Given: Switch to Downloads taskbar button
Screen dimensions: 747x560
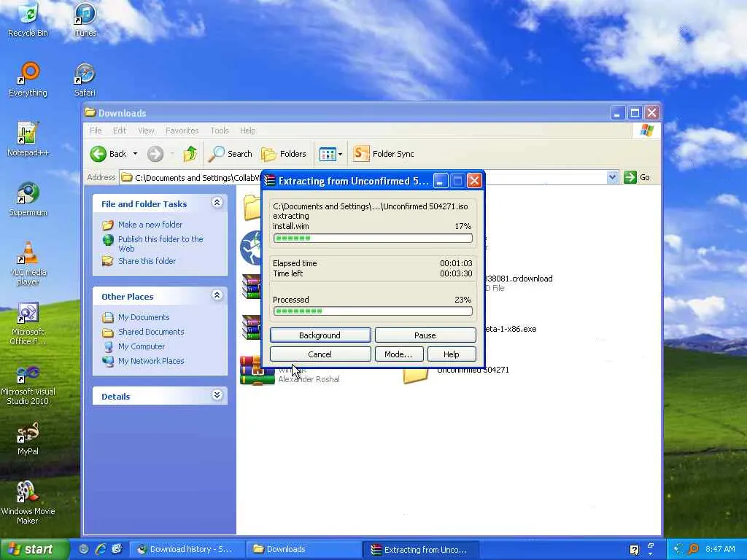Looking at the screenshot, I should [303, 549].
